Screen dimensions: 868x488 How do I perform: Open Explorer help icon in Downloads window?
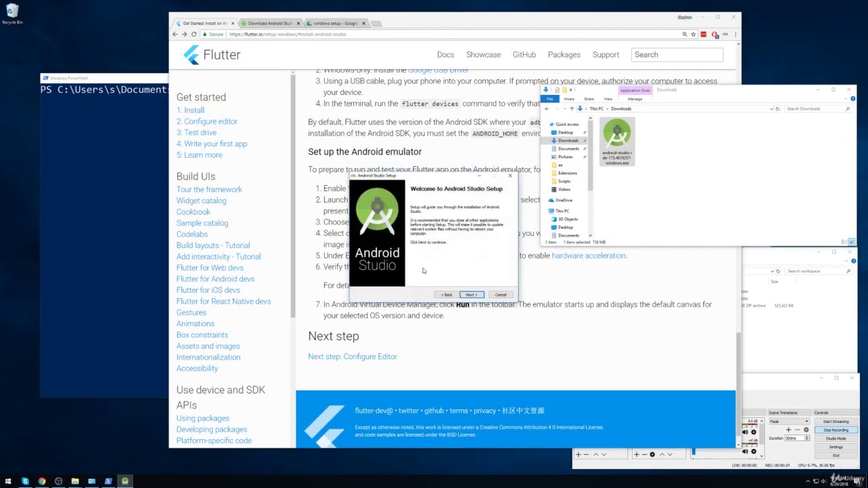pos(852,99)
